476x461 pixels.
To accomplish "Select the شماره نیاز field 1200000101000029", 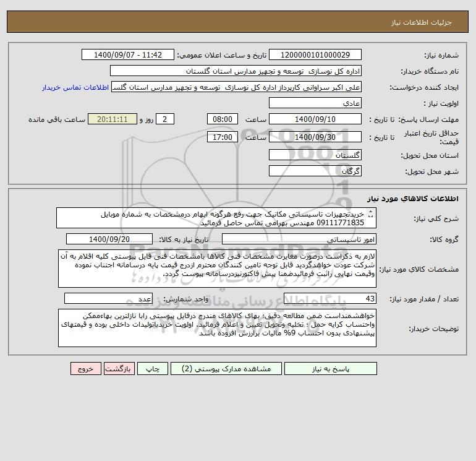I will [315, 54].
